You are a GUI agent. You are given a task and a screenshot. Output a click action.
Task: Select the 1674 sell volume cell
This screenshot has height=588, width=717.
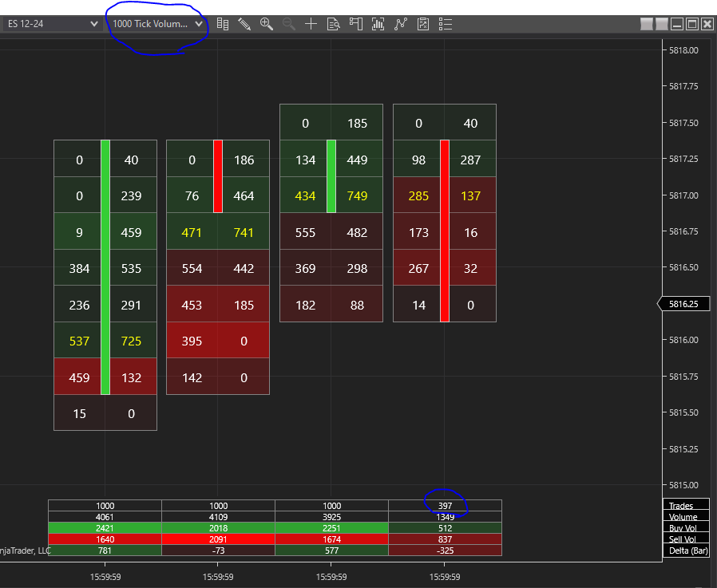pos(331,539)
